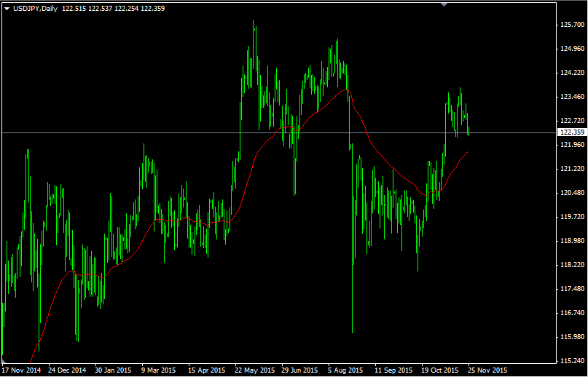This screenshot has height=377, width=588.
Task: Click the 118.980 price scale label
Action: tap(571, 241)
